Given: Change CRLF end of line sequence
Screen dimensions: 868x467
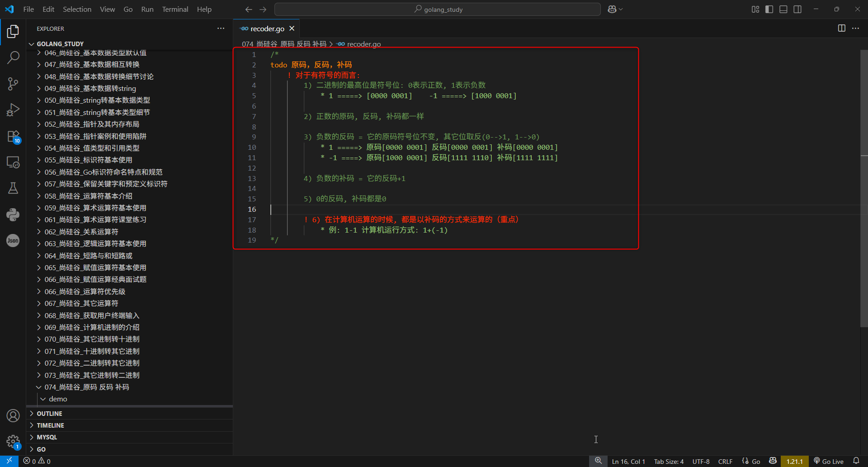Looking at the screenshot, I should click(x=725, y=461).
